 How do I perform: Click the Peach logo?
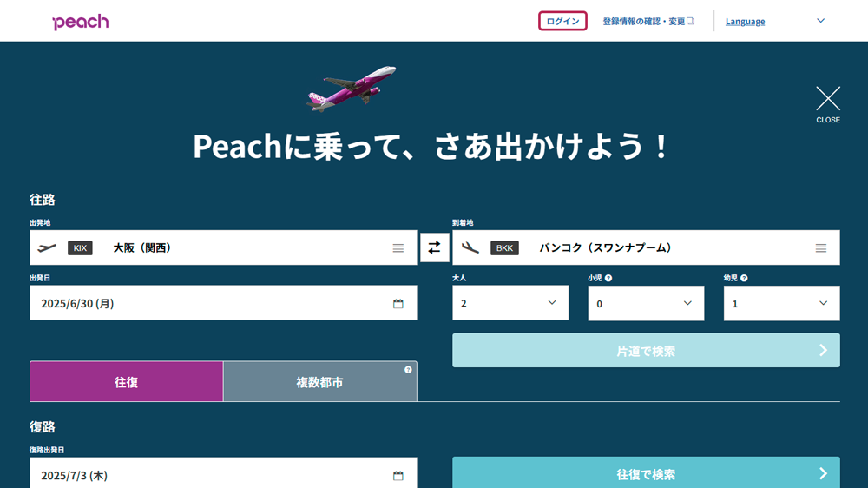pyautogui.click(x=80, y=22)
